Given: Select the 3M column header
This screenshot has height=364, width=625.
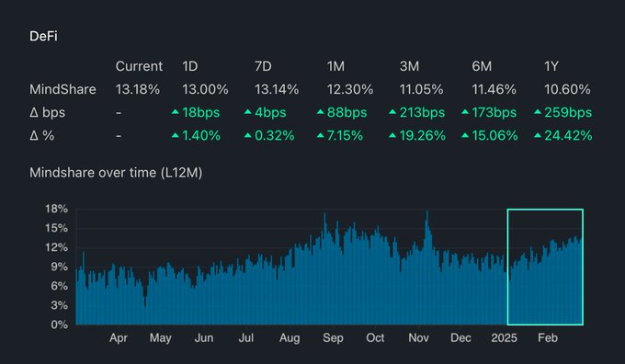Looking at the screenshot, I should 409,66.
